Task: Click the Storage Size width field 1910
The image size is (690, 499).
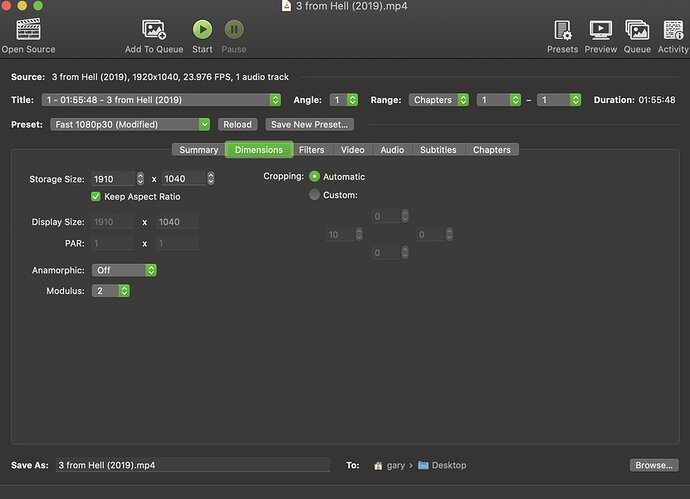Action: 113,179
